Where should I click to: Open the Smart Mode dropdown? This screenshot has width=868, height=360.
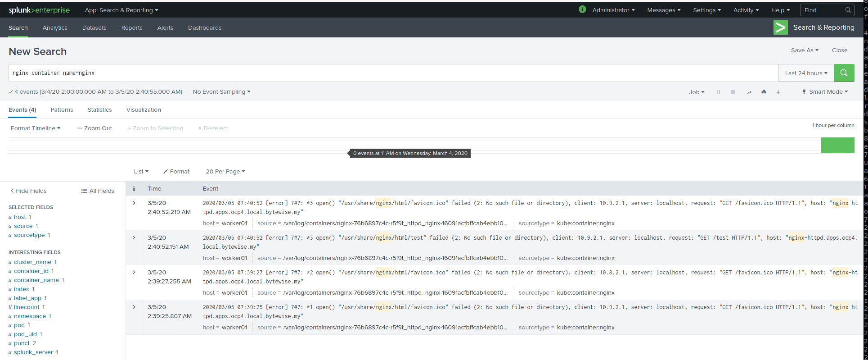(825, 92)
